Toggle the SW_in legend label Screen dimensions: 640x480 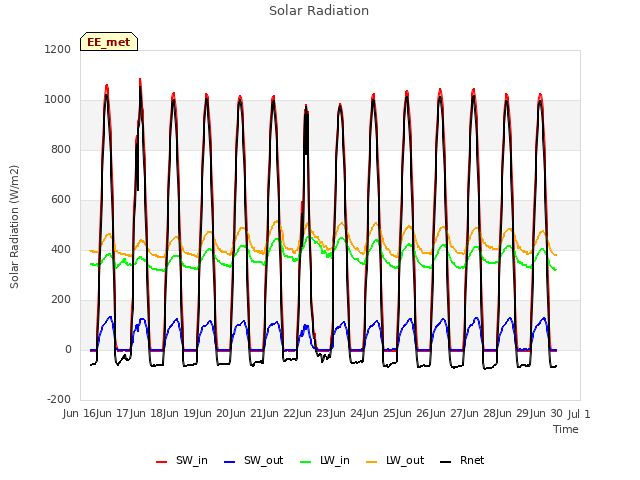tap(192, 460)
